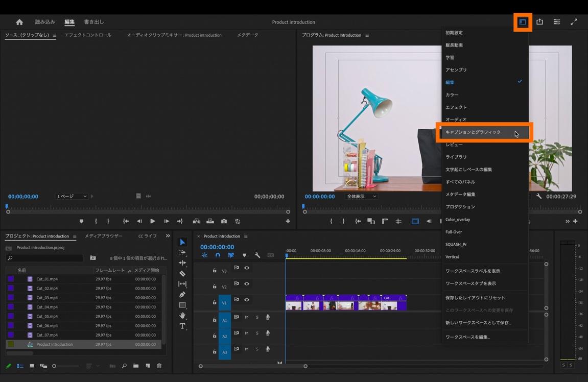Select the Type tool
Screen dimensions: 588x382
coord(182,326)
